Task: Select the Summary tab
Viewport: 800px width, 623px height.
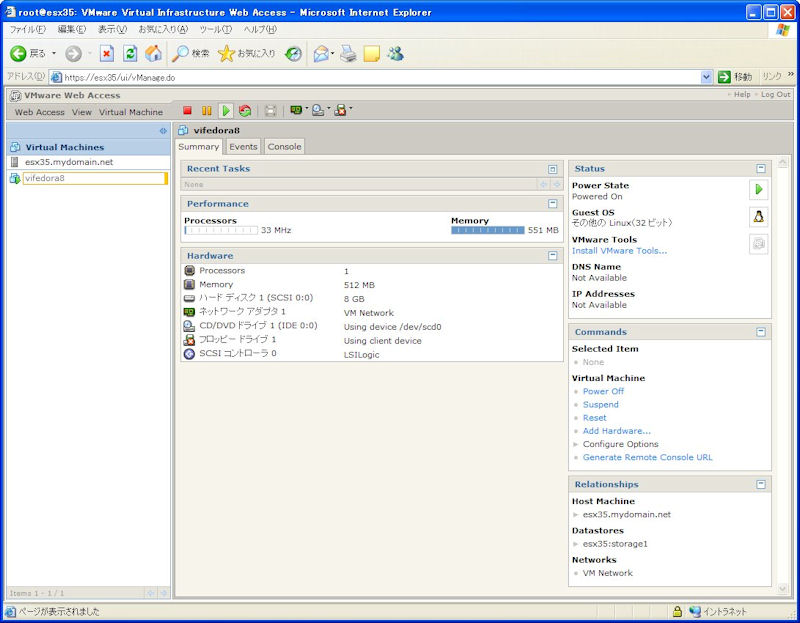Action: click(x=198, y=146)
